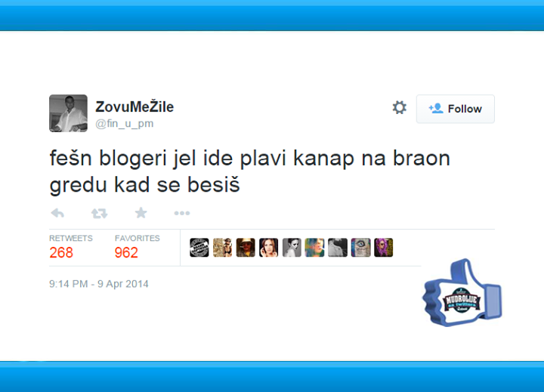
Task: Click the Mudrolije thumbs-up logo
Action: tap(462, 293)
